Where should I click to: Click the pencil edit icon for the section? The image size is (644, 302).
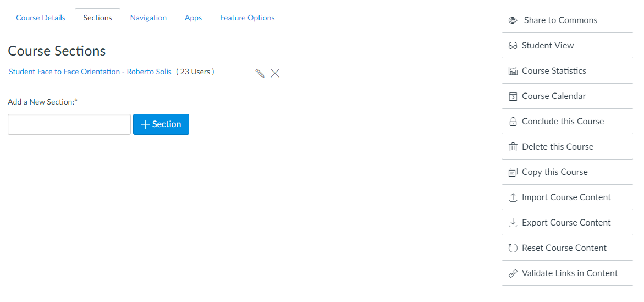point(260,73)
